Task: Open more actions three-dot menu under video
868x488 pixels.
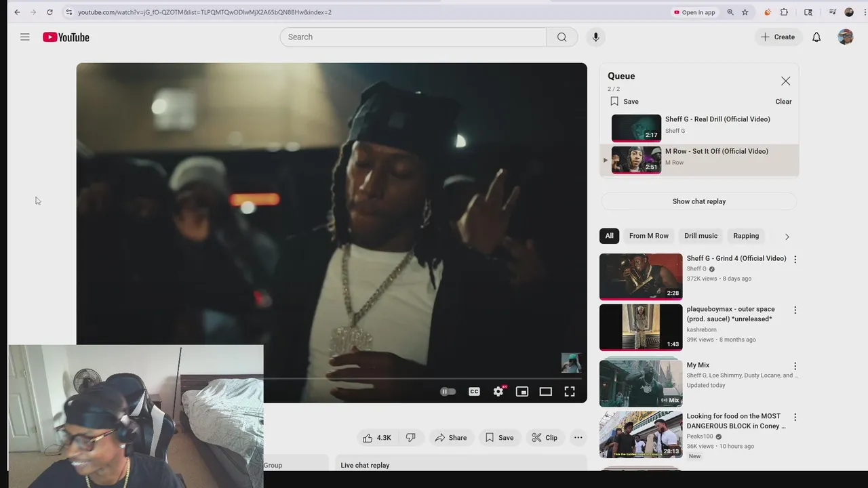Action: pos(578,438)
